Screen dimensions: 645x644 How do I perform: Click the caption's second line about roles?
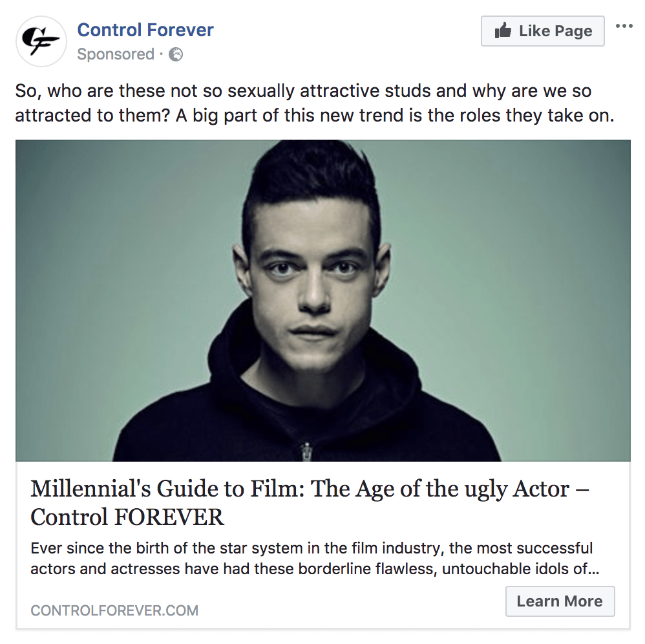coord(313,116)
